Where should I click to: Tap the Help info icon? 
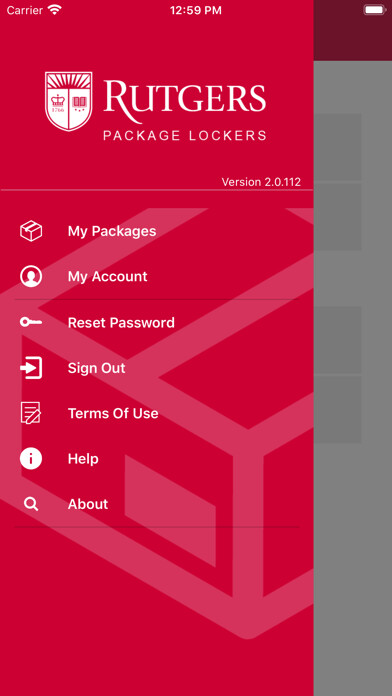click(x=31, y=459)
